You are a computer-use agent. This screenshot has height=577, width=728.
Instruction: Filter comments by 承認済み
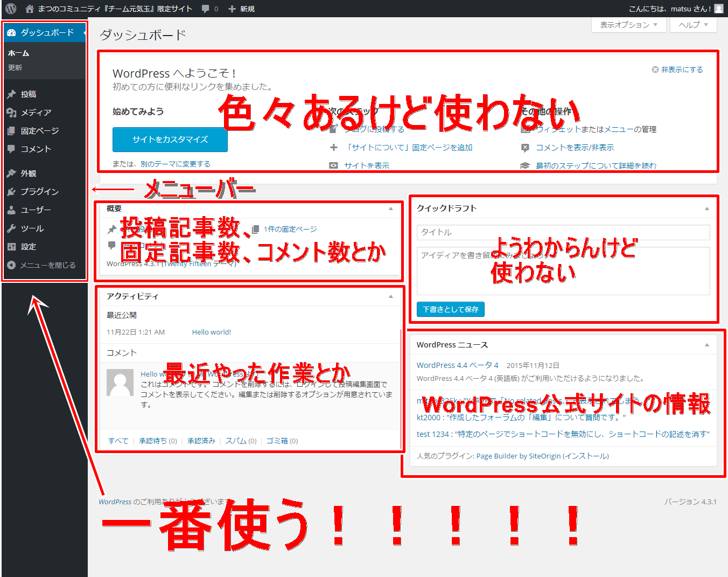tap(201, 441)
